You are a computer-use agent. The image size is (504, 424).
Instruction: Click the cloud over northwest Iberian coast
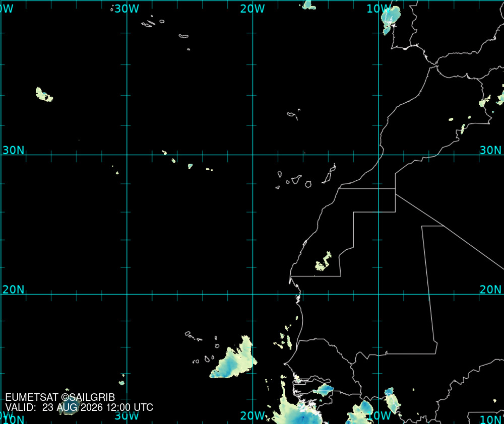click(391, 20)
